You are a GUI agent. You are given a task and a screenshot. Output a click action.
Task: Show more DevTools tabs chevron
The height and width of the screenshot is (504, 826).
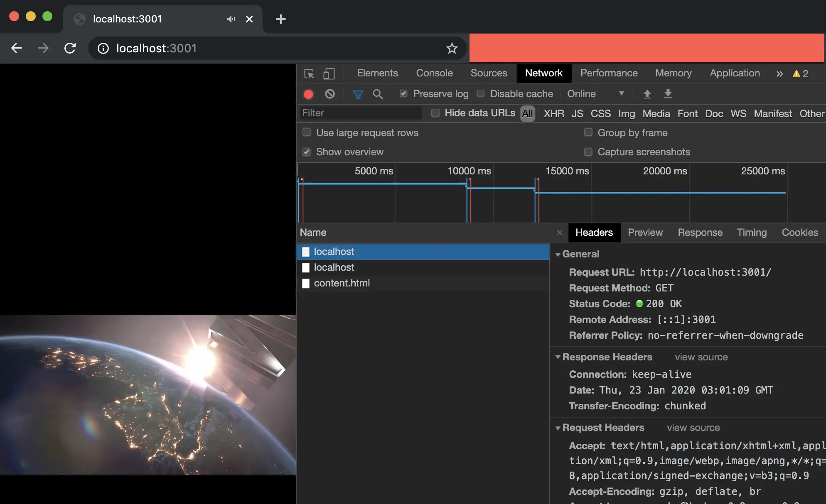(x=779, y=74)
